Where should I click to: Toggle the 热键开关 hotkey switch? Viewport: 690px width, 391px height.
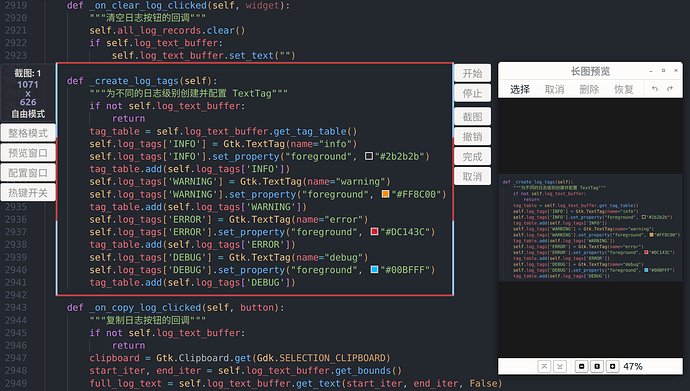pyautogui.click(x=28, y=193)
